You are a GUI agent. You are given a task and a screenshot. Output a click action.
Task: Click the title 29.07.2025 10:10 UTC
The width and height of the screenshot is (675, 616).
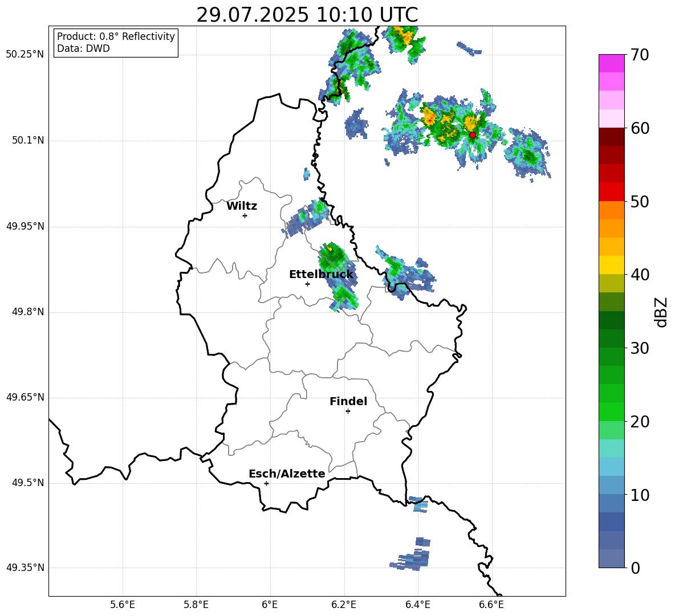tap(307, 15)
